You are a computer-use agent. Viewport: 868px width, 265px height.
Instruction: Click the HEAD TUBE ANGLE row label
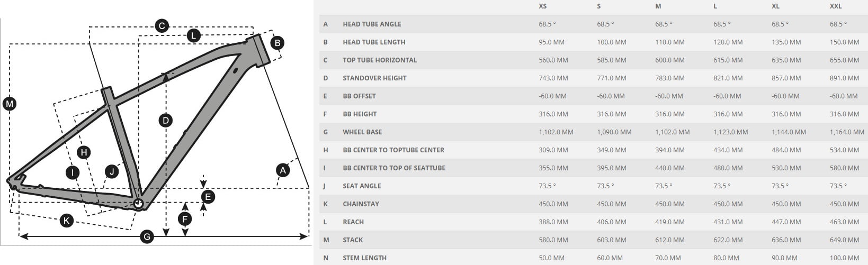[372, 24]
